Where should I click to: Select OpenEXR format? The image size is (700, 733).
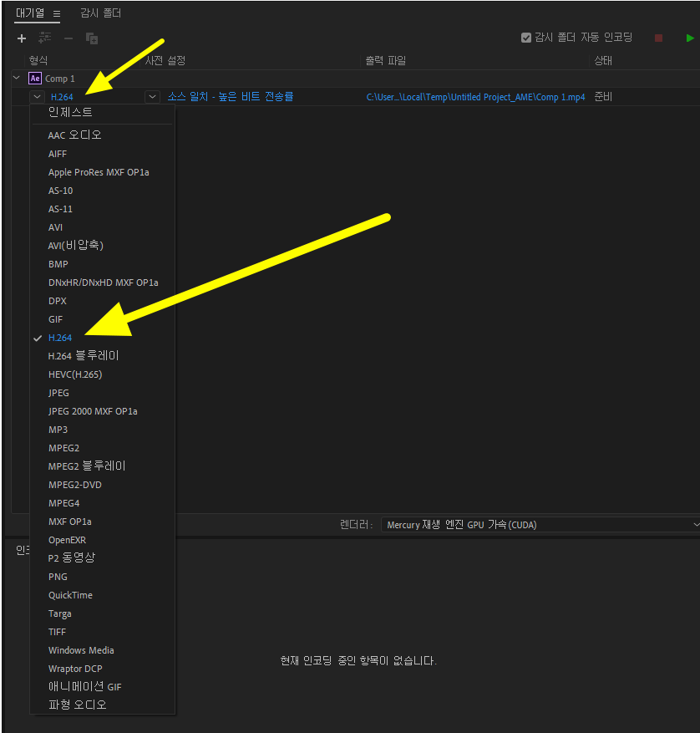point(103,540)
